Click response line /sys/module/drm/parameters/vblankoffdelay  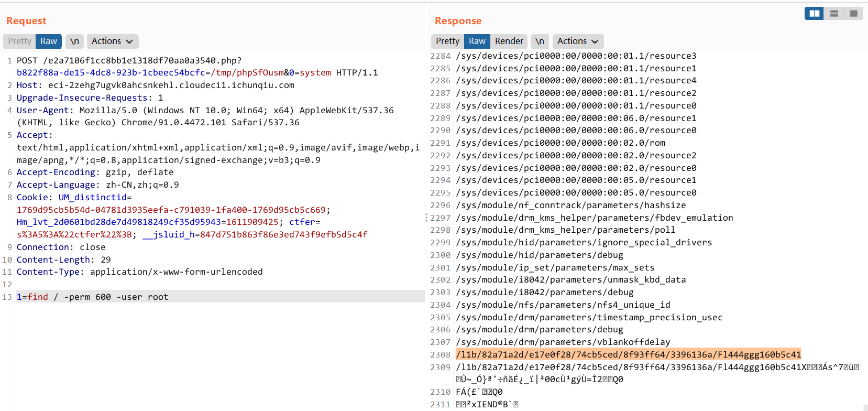pos(563,342)
